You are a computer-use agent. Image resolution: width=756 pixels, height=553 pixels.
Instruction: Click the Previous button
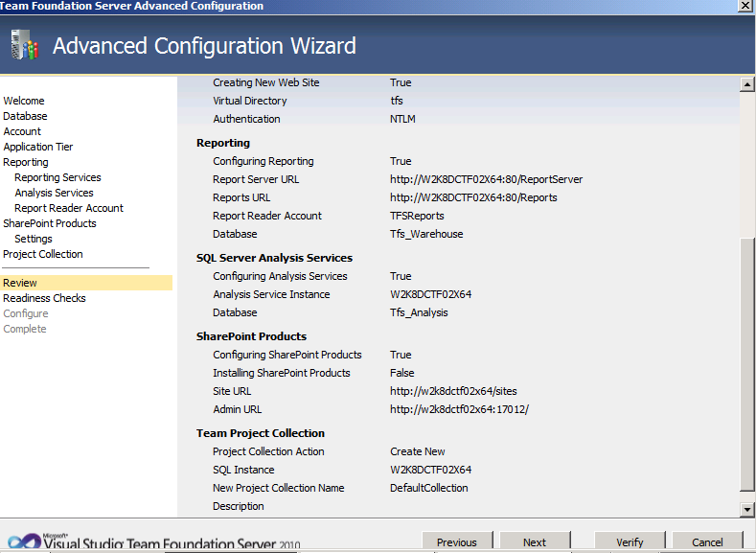pyautogui.click(x=457, y=541)
